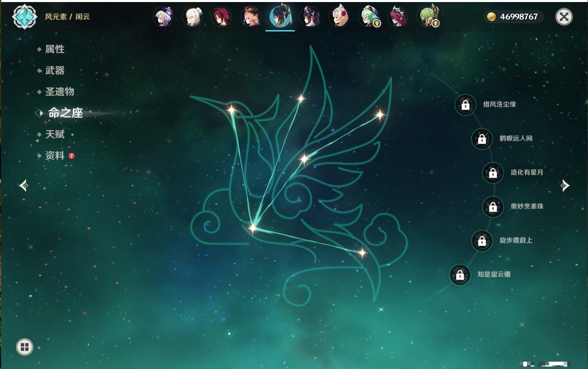Click the Mora balance 46998767

pos(519,17)
